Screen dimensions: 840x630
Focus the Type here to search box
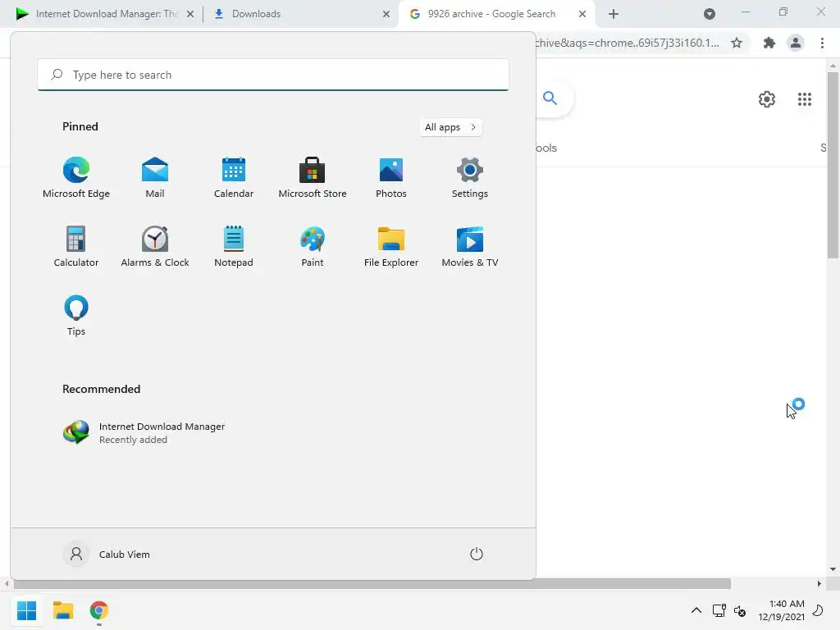tap(273, 75)
